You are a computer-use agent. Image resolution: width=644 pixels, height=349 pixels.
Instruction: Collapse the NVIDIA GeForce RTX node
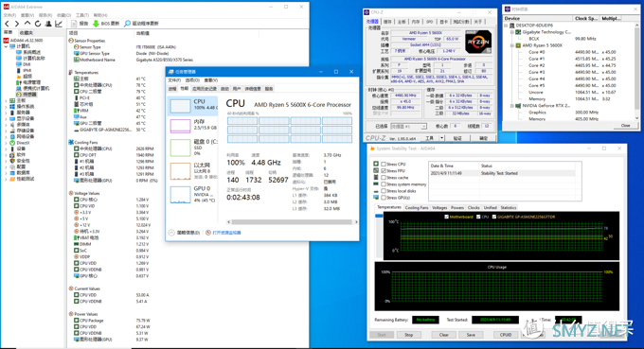(x=512, y=106)
